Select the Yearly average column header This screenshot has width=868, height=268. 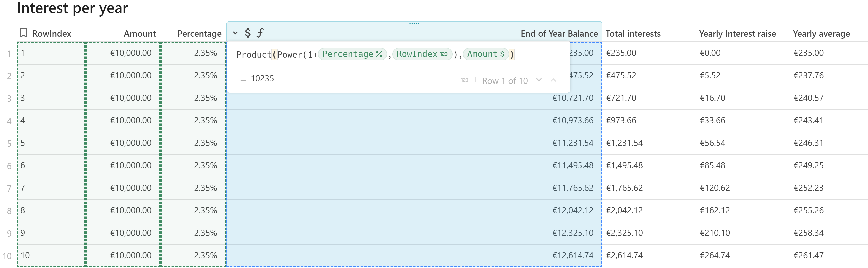point(821,34)
